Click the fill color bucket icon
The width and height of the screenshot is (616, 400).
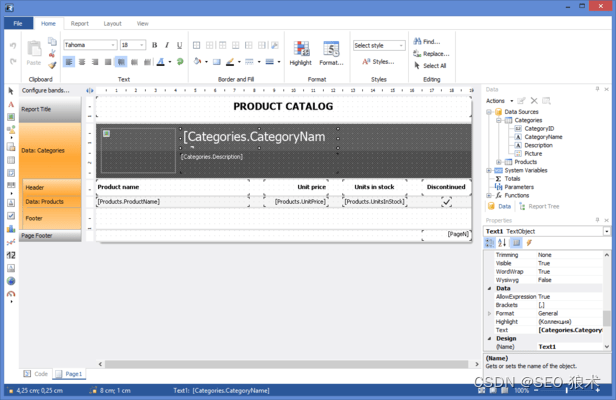click(x=197, y=61)
